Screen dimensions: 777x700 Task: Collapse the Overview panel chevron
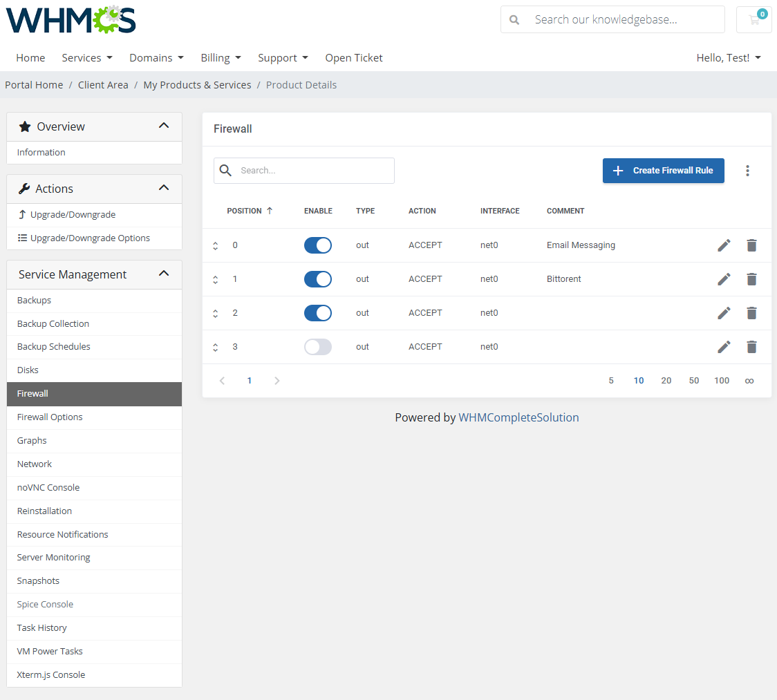coord(164,126)
